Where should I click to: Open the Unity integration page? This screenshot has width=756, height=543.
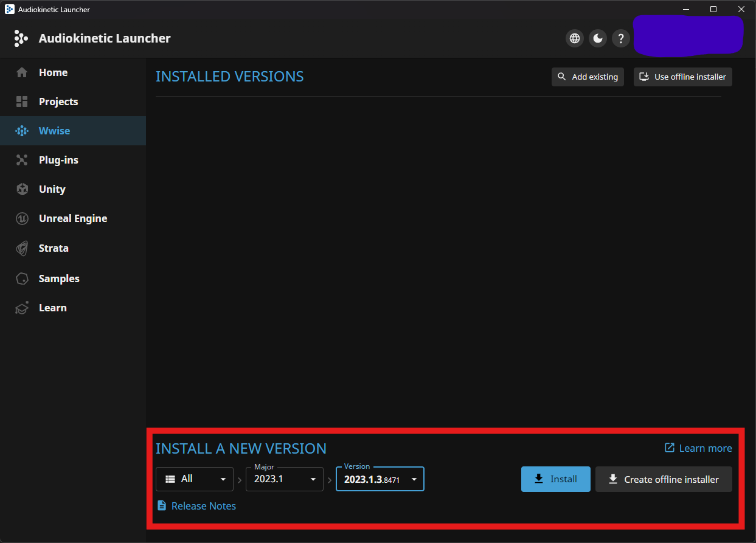[73, 189]
